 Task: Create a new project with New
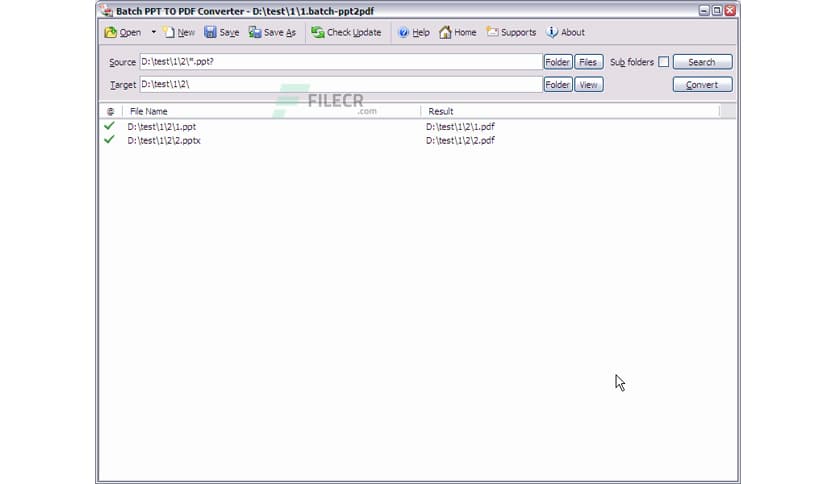tap(179, 33)
